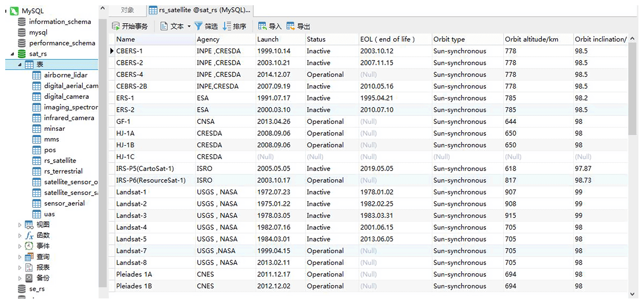Select the sat_rs database icon
This screenshot has width=644, height=304.
point(22,54)
